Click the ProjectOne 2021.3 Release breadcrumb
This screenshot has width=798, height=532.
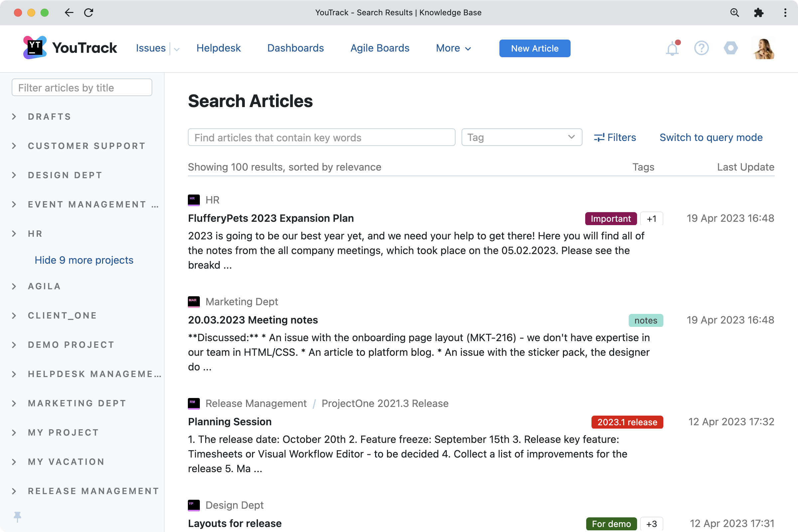tap(385, 403)
